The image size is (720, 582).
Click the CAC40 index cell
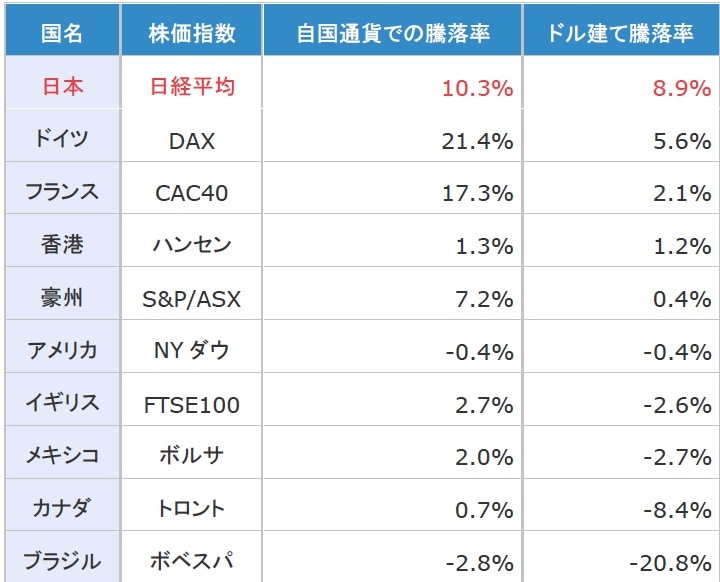coord(192,193)
